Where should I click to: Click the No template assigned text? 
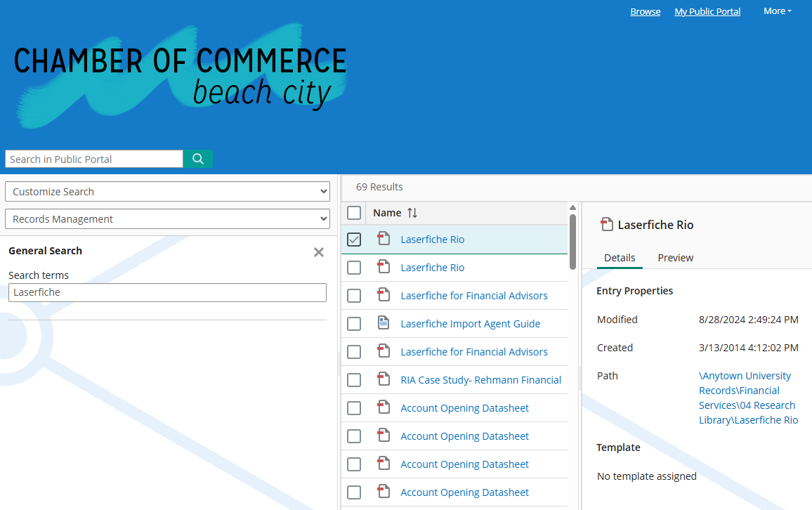click(646, 476)
